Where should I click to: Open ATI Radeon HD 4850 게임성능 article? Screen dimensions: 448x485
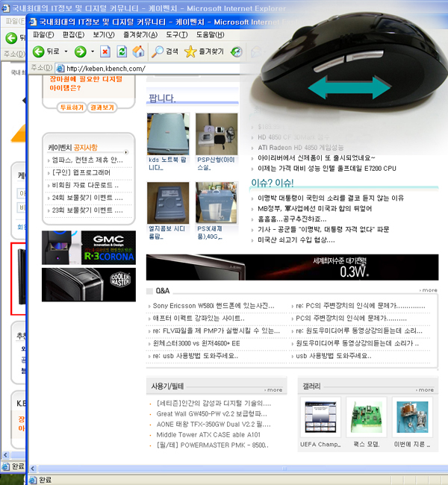300,148
